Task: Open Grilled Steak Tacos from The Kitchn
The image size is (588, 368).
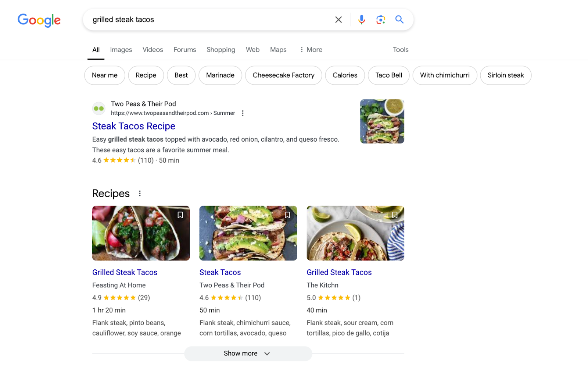Action: (x=339, y=272)
